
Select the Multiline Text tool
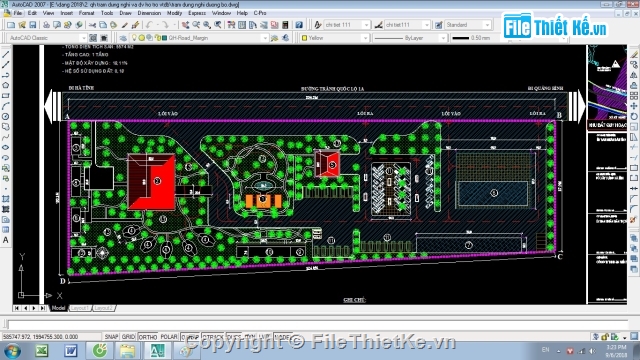coord(6,240)
